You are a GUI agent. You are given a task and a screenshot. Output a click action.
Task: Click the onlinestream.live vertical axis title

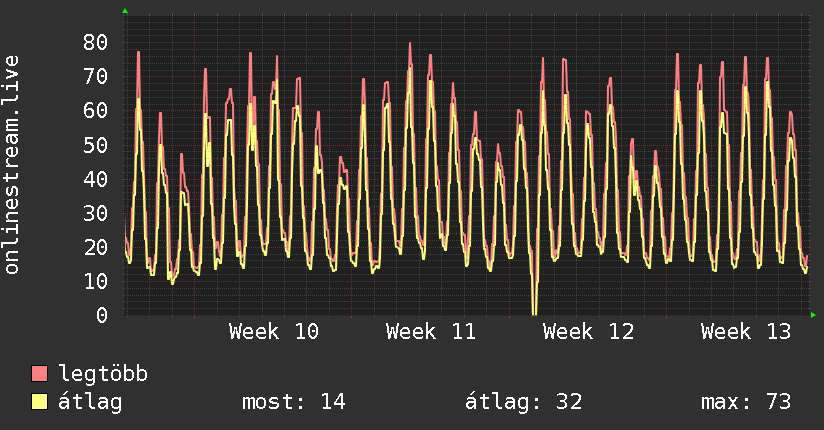(x=11, y=165)
